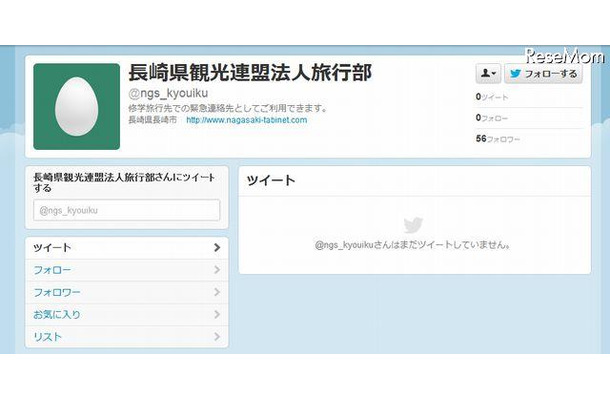Click chevron arrow on ツイート row

[x=217, y=247]
